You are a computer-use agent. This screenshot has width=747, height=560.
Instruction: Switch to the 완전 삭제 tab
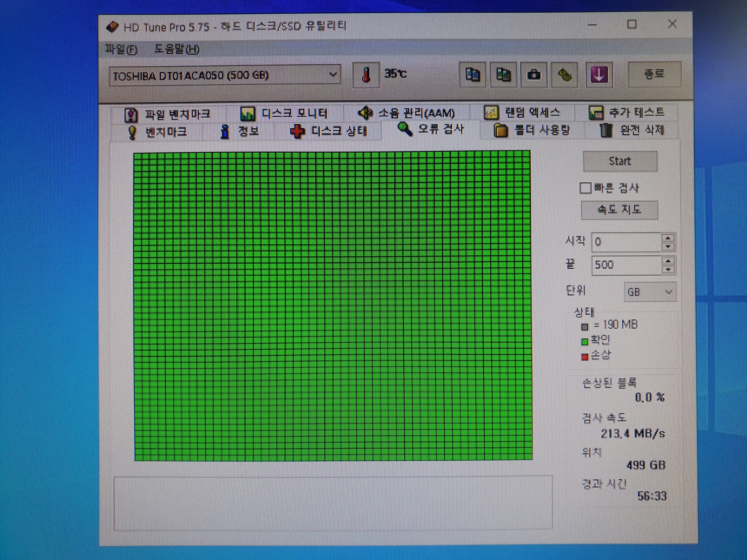pos(632,130)
